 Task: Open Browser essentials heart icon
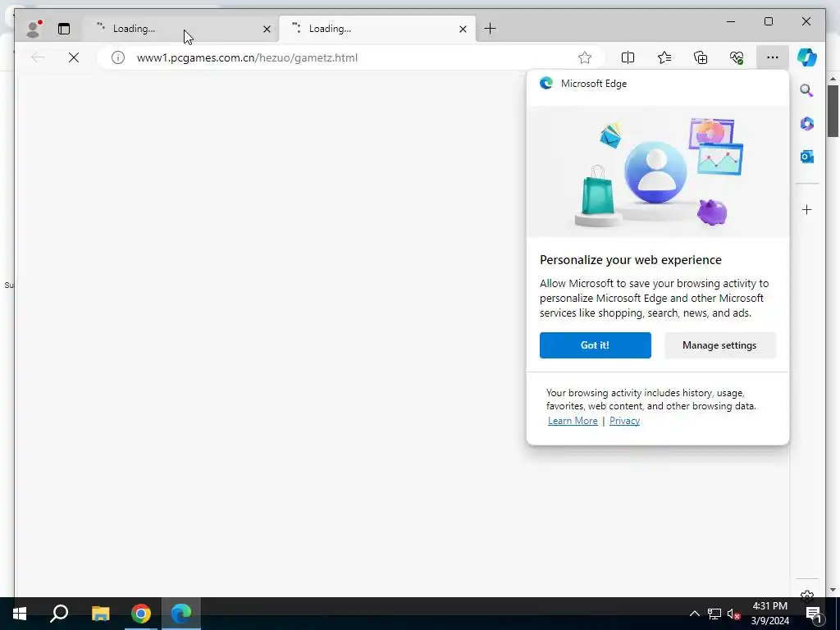(x=737, y=57)
